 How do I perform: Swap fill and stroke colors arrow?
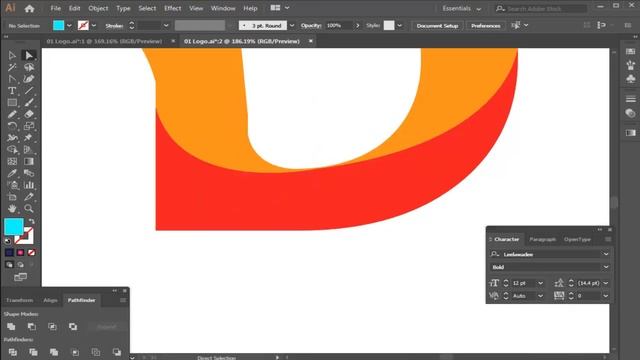31,221
